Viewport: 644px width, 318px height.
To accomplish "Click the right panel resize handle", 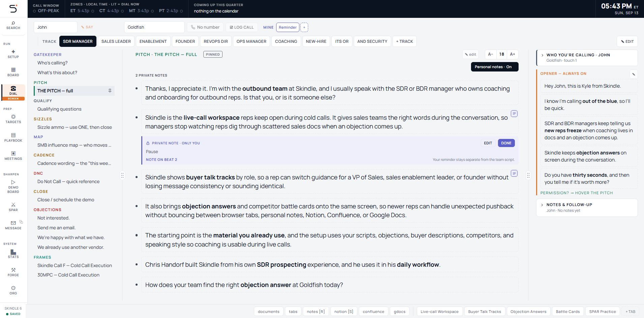I will click(x=528, y=175).
